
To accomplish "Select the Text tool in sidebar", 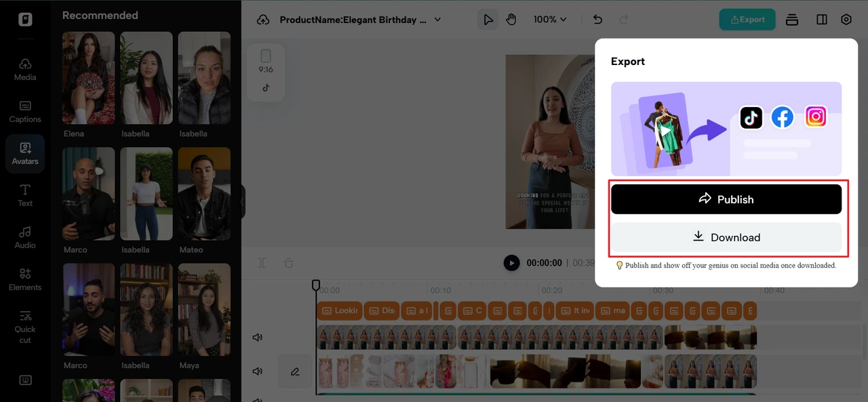I will click(x=25, y=195).
